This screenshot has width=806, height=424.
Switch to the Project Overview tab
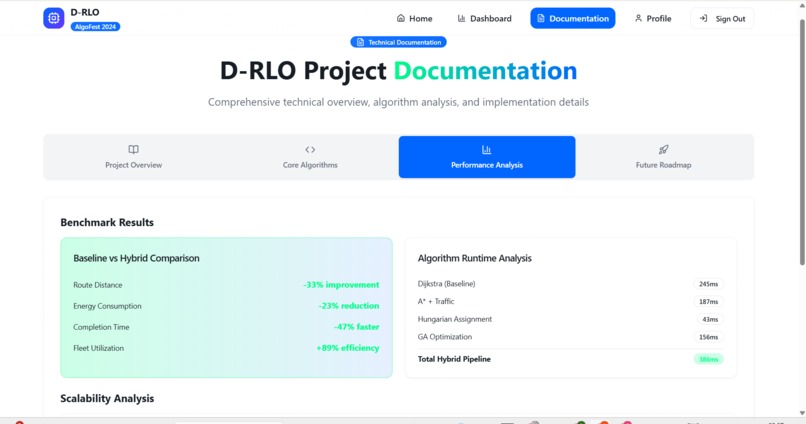pos(133,157)
